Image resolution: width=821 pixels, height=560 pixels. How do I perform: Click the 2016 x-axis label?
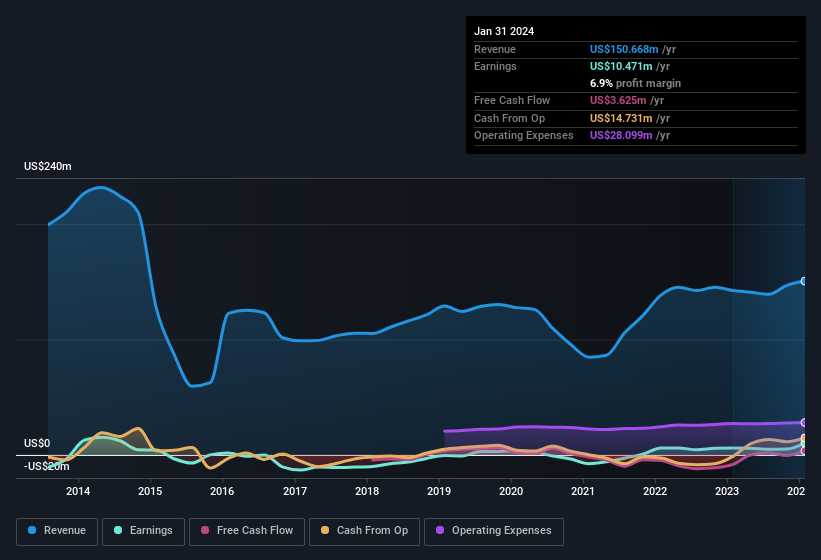222,491
